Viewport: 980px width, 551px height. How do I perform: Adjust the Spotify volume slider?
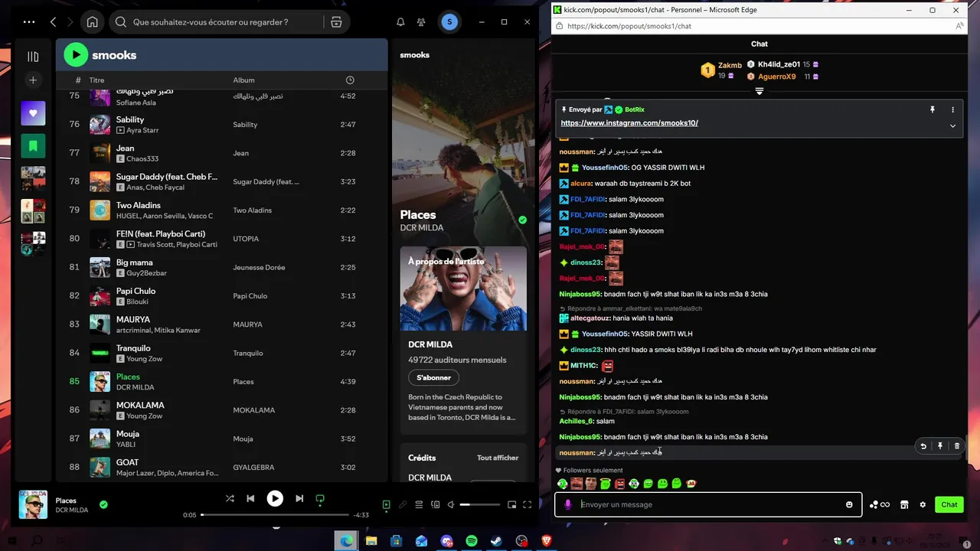point(480,504)
